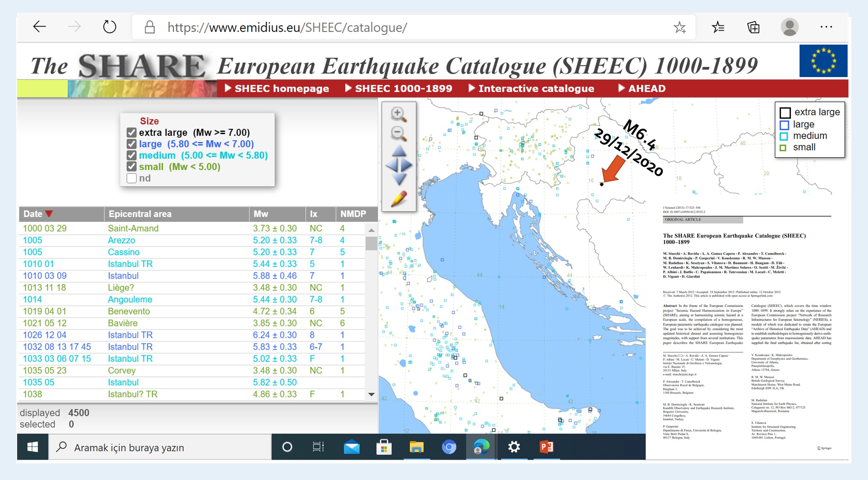Screen dimensions: 868x480
Task: Select the Benevento 1019 04 01 row
Action: 192,311
